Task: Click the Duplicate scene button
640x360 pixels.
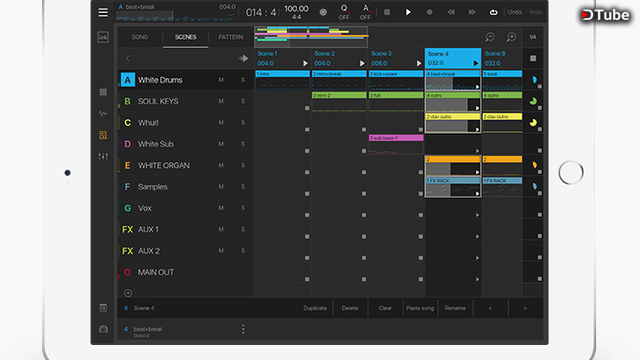Action: tap(315, 308)
